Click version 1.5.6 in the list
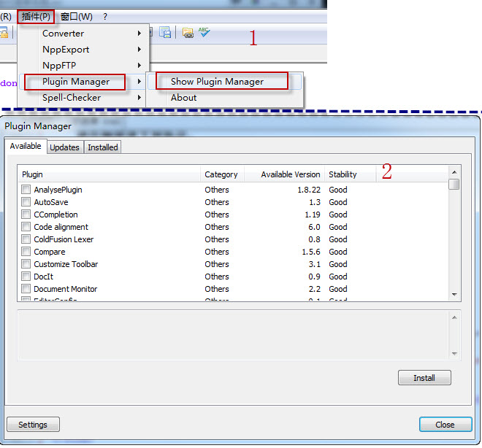Screen dimensions: 482x448 (311, 252)
